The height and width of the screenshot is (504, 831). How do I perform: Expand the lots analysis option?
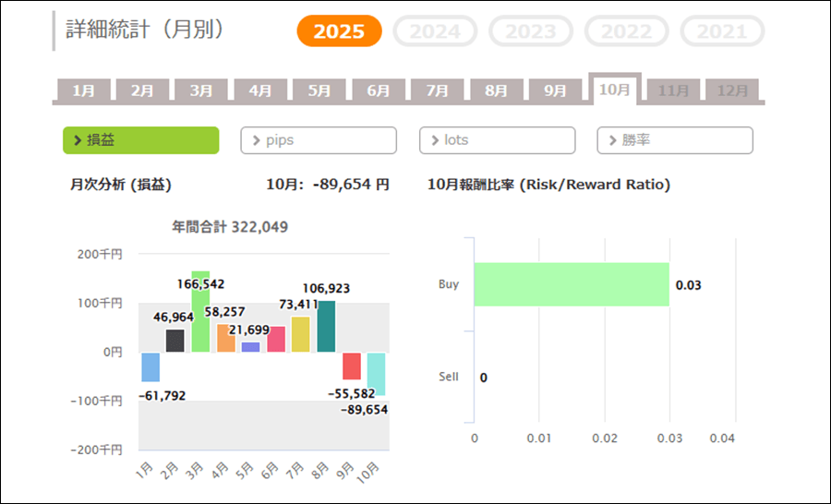click(x=497, y=140)
